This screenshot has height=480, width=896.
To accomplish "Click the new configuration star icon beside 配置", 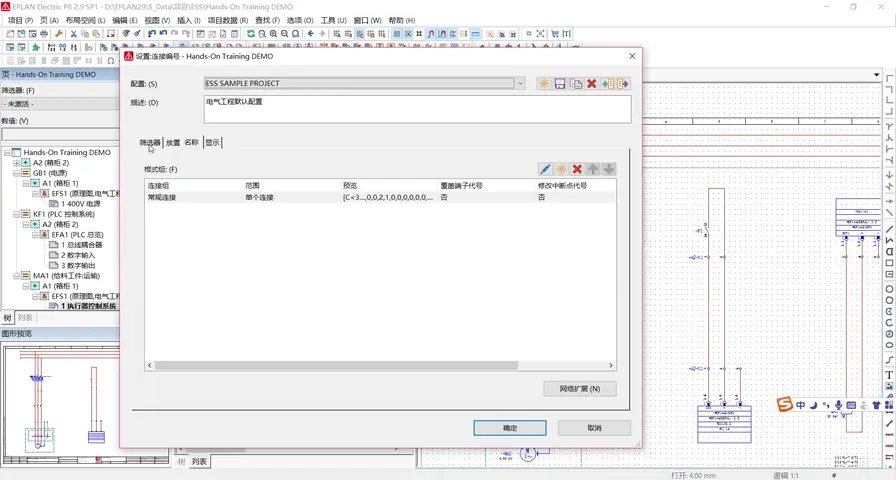I will [x=543, y=83].
